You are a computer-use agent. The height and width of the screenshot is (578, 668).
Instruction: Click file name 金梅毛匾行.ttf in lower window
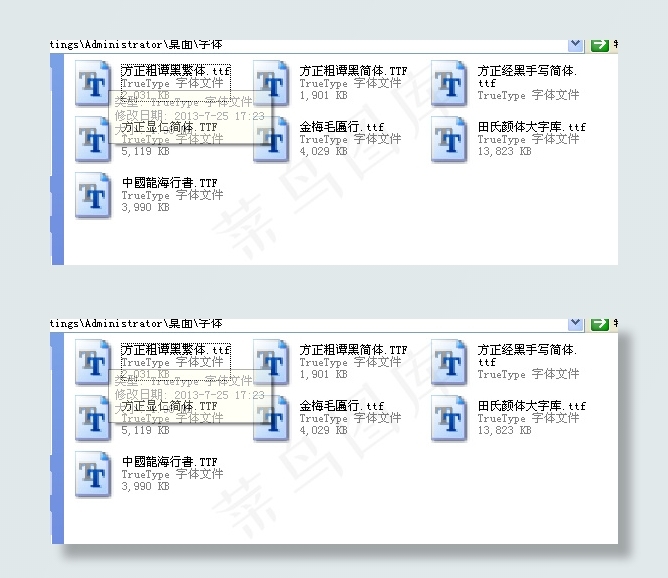point(342,406)
